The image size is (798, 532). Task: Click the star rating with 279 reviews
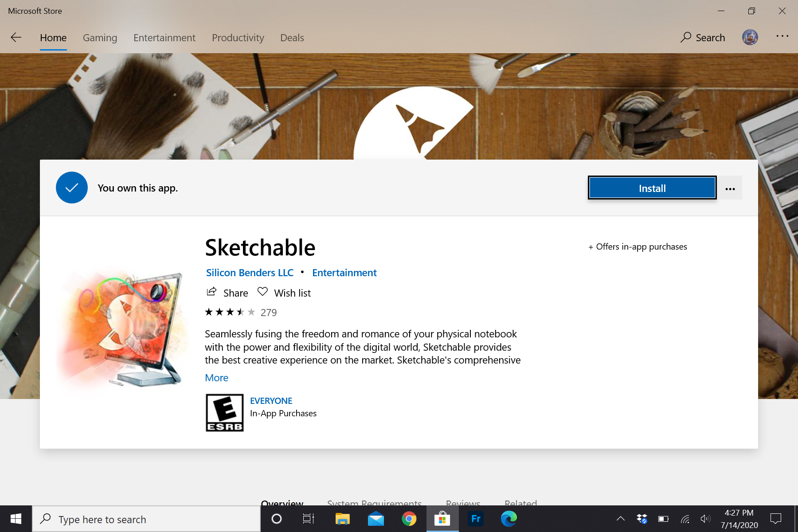(x=241, y=313)
